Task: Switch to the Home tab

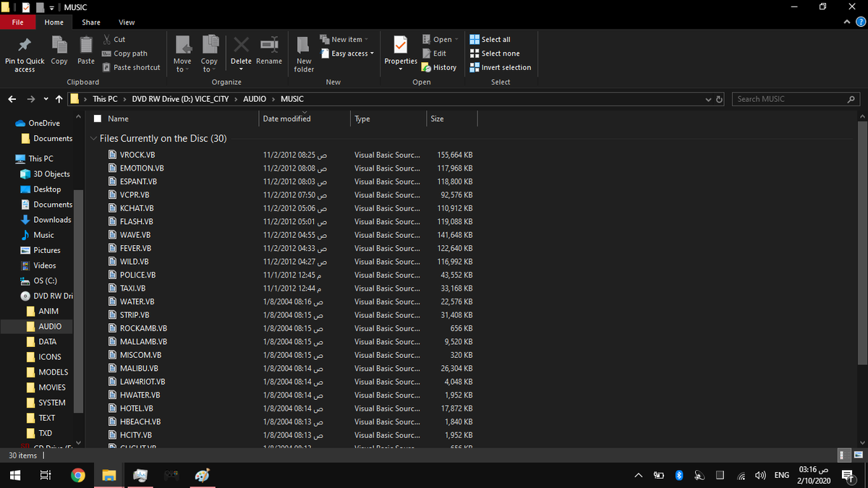Action: [x=54, y=22]
